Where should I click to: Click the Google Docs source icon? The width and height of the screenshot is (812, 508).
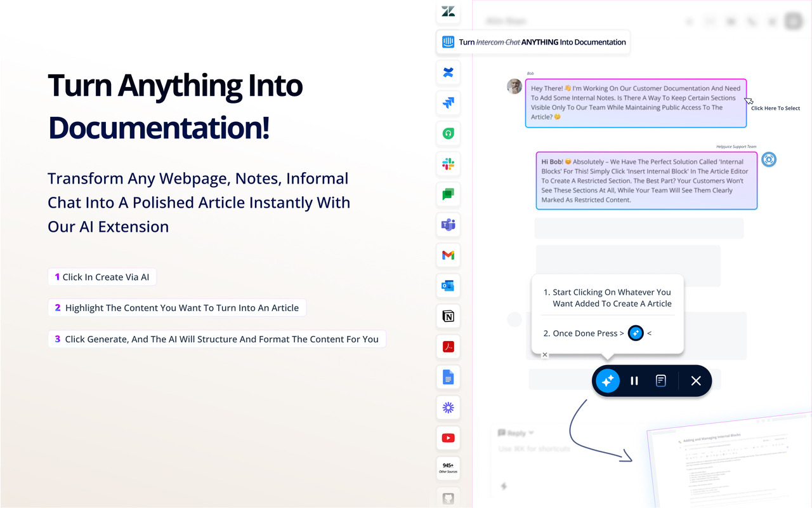(448, 377)
